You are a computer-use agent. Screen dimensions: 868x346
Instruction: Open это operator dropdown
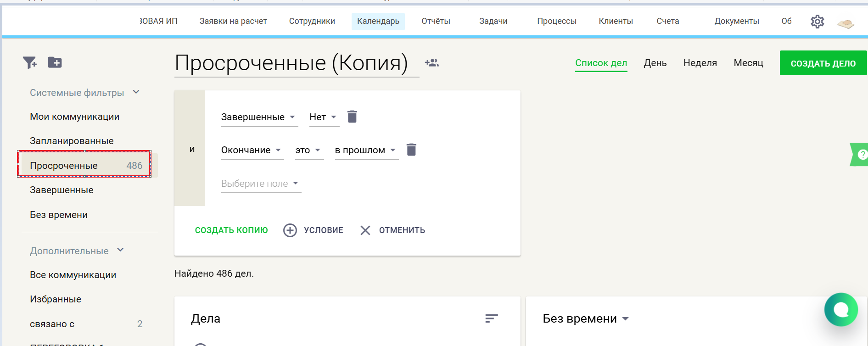309,150
